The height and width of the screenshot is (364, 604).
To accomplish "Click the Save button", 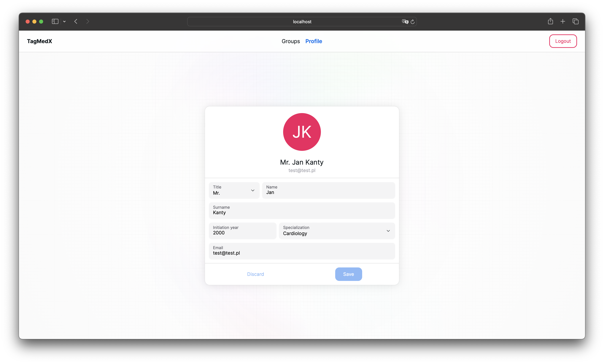I will coord(348,274).
